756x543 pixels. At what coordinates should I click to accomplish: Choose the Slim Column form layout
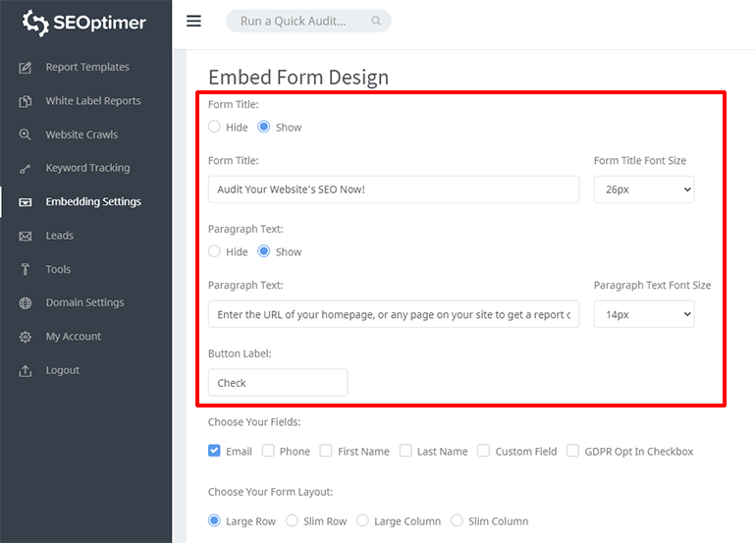(x=458, y=520)
